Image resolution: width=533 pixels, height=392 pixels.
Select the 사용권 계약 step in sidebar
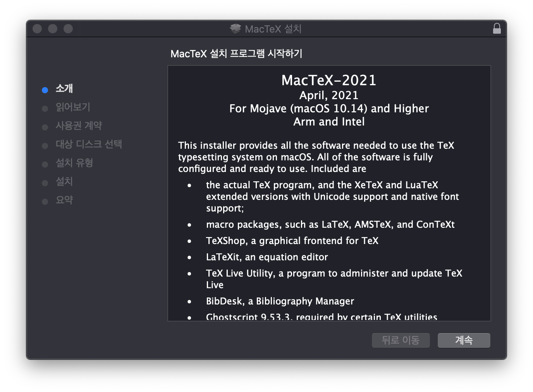pos(79,126)
